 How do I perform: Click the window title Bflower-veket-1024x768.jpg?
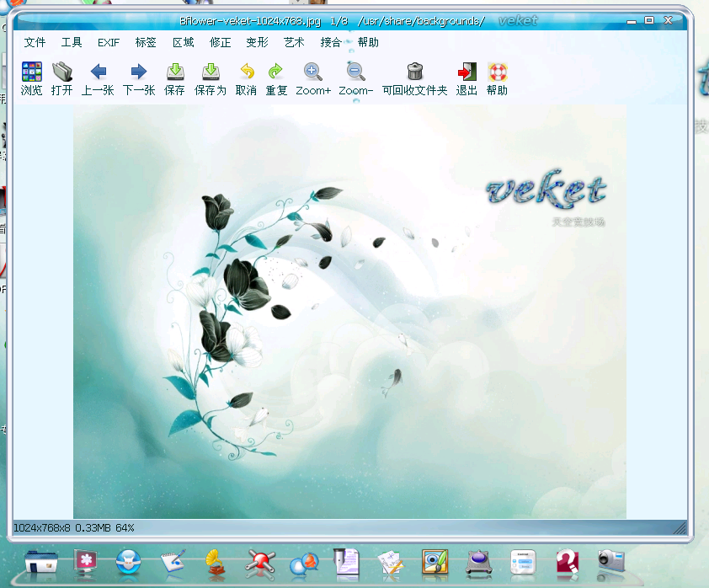(x=250, y=21)
